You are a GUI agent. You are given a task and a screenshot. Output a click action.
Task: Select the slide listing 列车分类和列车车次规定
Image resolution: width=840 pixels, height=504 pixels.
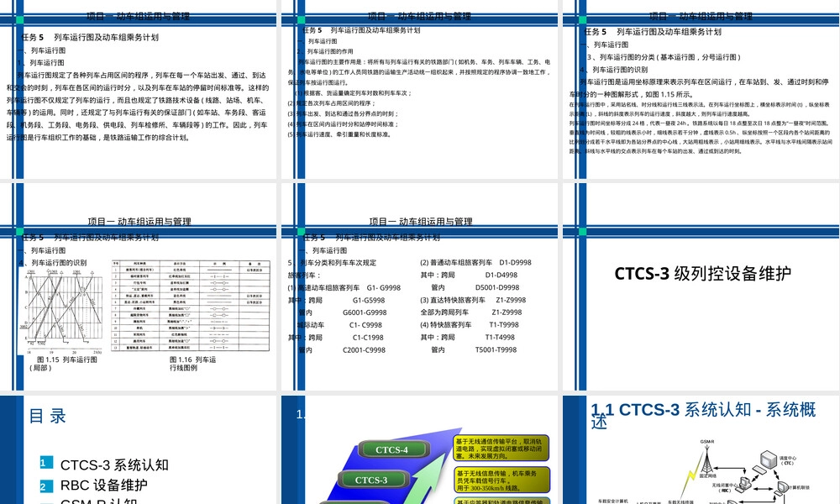point(420,286)
